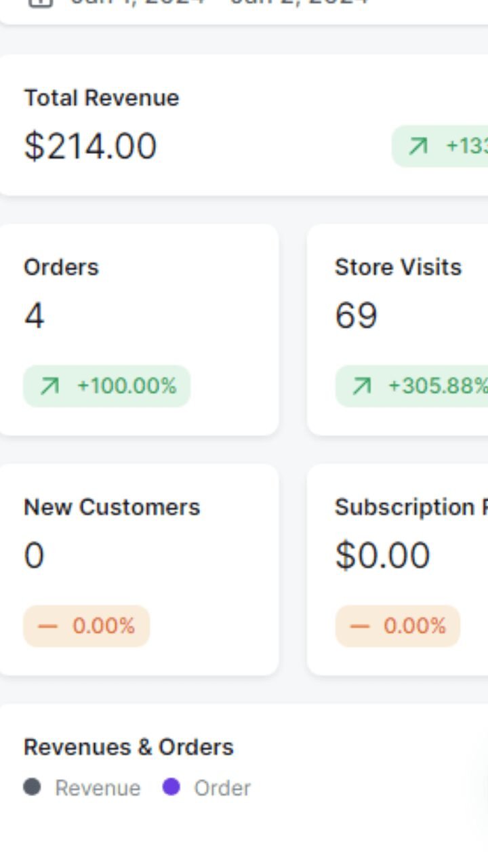Click the New Customers 0.00% badge

pos(87,626)
